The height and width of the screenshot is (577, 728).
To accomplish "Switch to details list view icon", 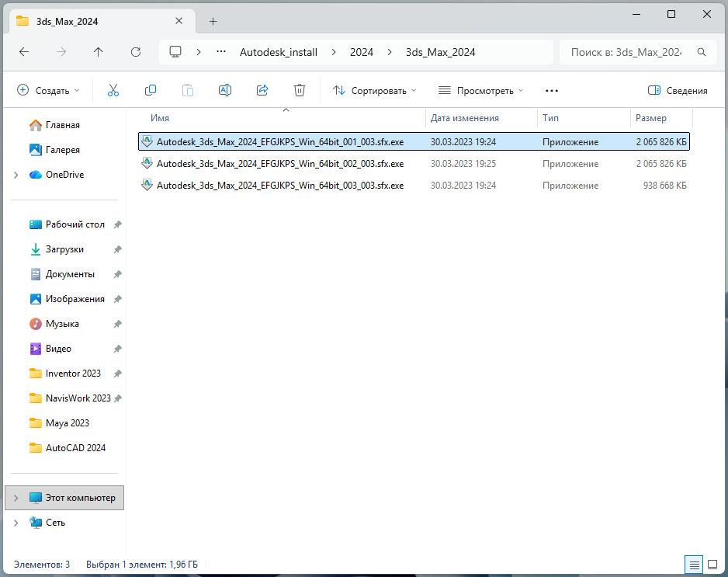I will coord(694,565).
